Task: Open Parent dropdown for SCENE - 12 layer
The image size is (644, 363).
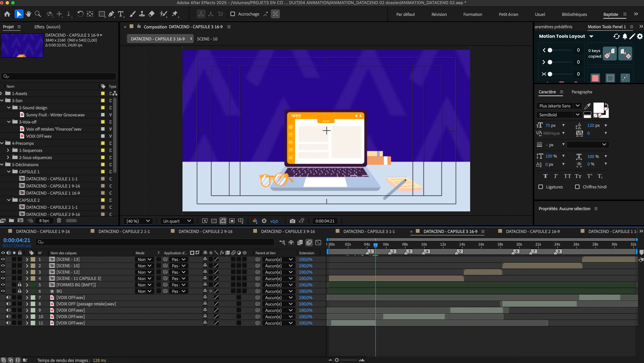Action: (x=279, y=272)
